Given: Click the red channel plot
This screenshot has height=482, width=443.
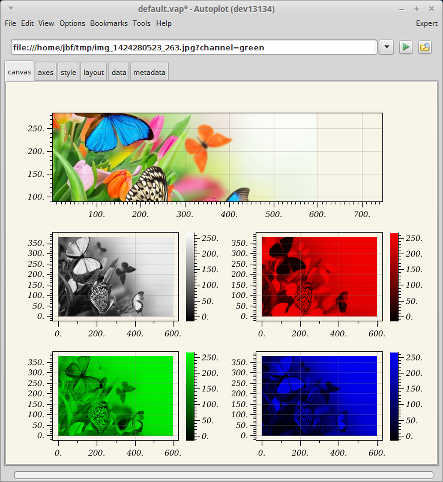Looking at the screenshot, I should [319, 277].
